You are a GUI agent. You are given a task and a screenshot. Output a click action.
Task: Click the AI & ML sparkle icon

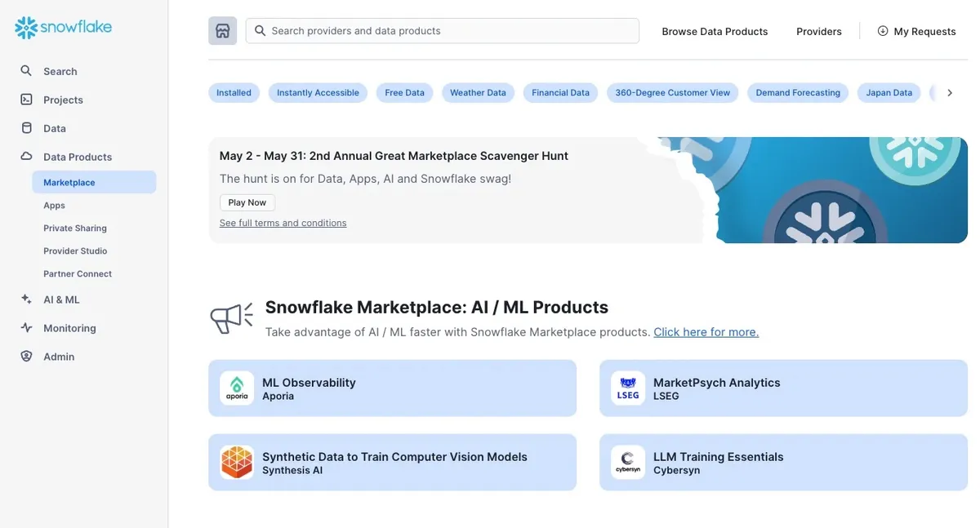(x=27, y=299)
